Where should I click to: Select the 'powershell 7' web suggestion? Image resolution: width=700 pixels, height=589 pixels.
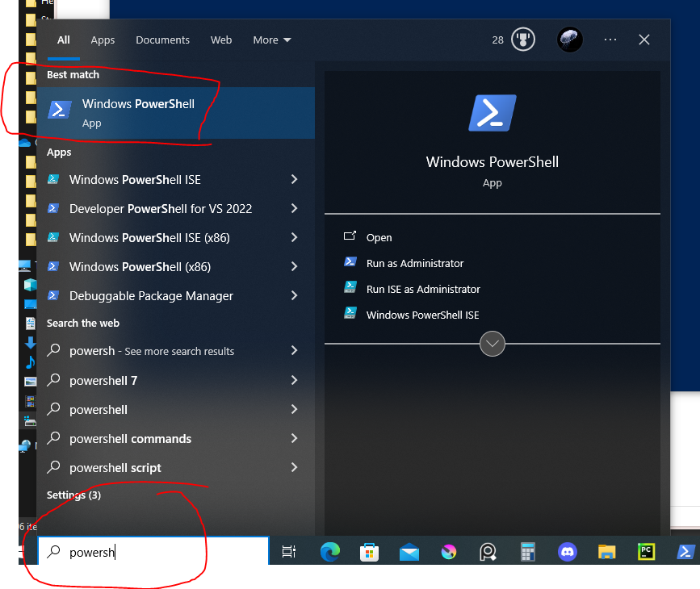tap(176, 380)
